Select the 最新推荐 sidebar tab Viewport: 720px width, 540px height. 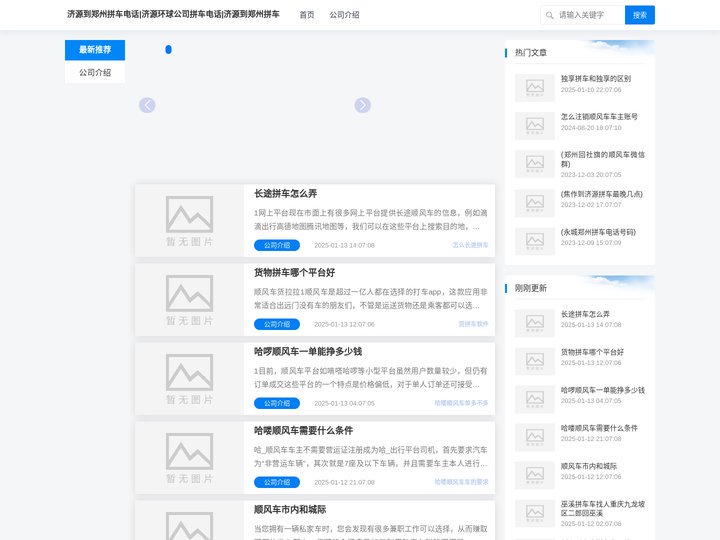(95, 50)
